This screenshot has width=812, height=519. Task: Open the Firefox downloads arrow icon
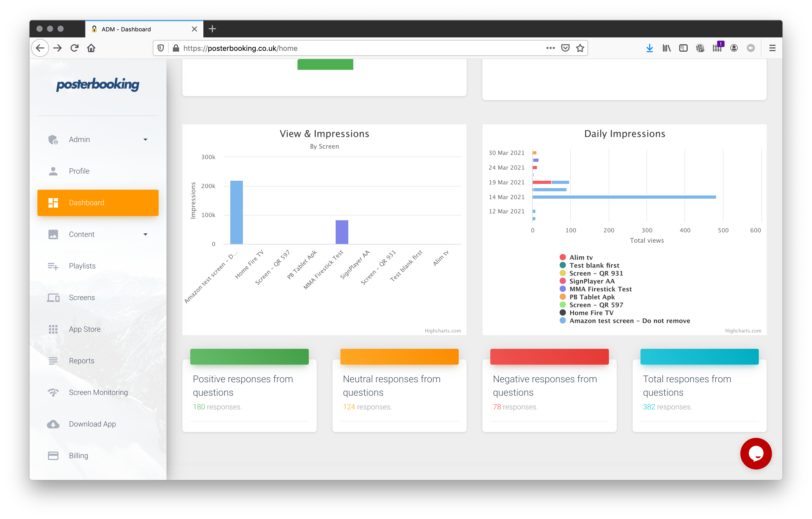coord(649,48)
